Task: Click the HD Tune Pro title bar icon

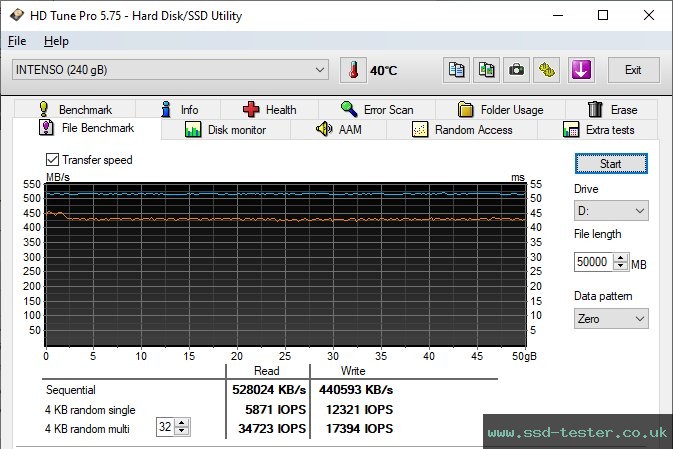Action: (x=17, y=15)
